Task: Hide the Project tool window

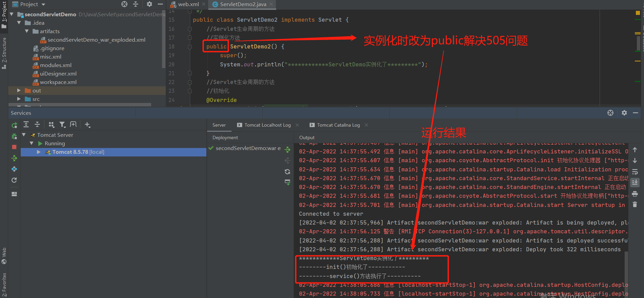Action: pyautogui.click(x=160, y=4)
